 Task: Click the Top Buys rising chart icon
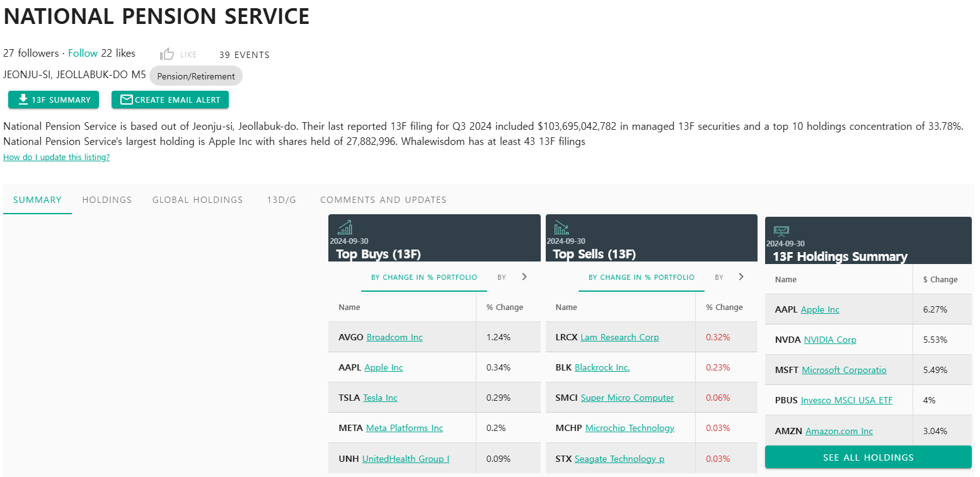345,227
